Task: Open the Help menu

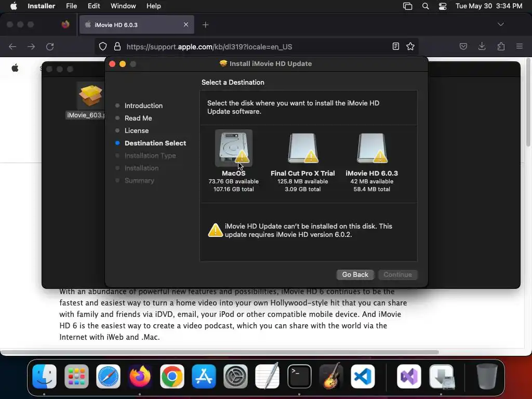Action: pos(153,6)
